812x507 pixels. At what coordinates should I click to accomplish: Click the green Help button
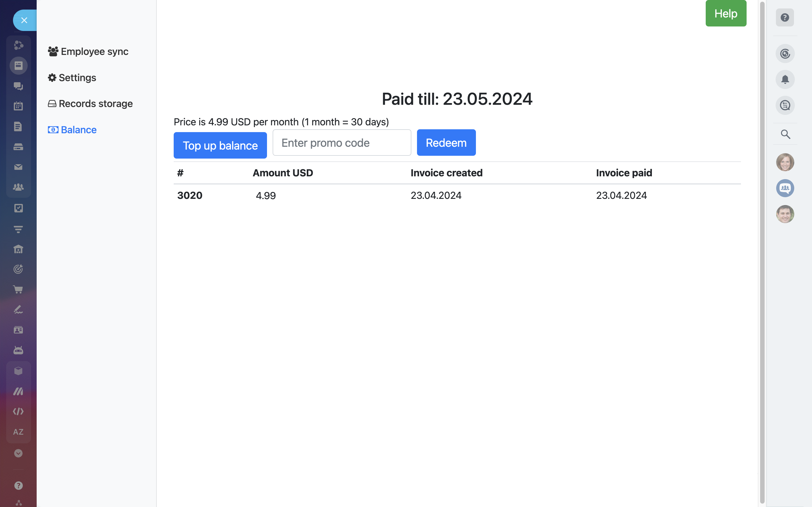click(x=725, y=14)
